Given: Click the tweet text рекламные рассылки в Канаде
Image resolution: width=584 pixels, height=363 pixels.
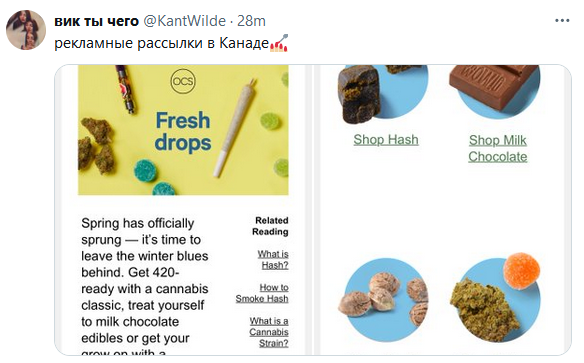Looking at the screenshot, I should pos(162,43).
